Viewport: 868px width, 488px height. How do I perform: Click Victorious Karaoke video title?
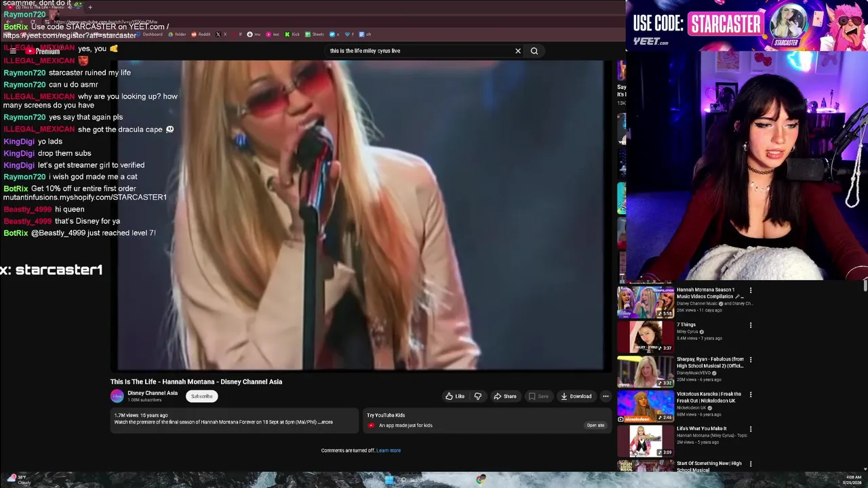click(709, 397)
